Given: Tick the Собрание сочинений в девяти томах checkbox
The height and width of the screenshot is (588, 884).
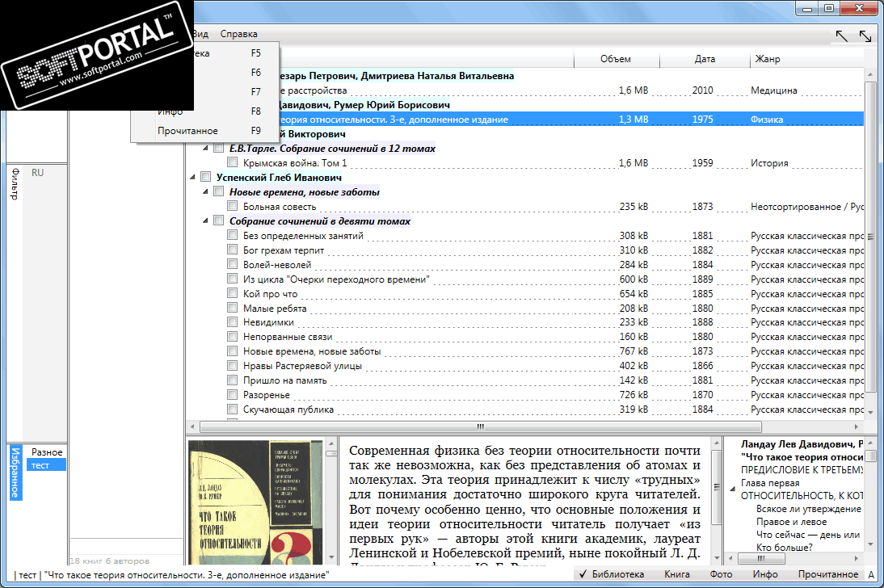Looking at the screenshot, I should (x=219, y=220).
